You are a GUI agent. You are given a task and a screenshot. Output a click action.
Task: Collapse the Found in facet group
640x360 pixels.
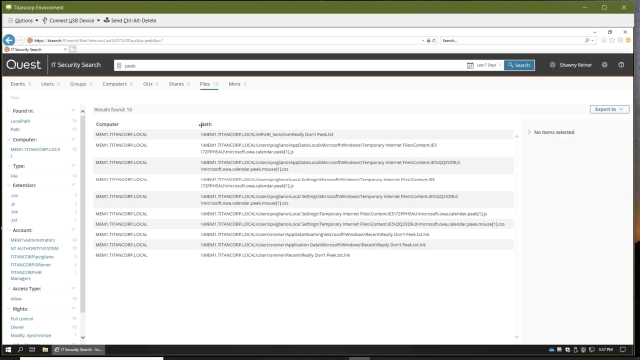(x=9, y=111)
